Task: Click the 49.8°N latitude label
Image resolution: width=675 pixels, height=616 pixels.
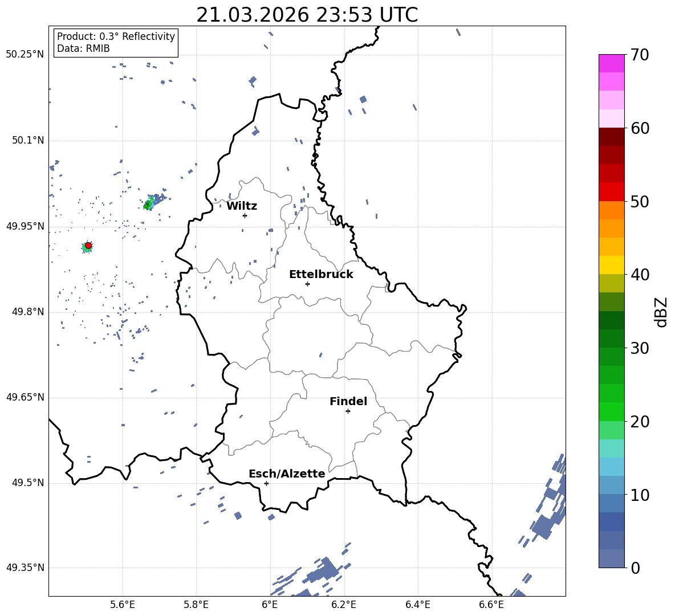Action: [28, 312]
